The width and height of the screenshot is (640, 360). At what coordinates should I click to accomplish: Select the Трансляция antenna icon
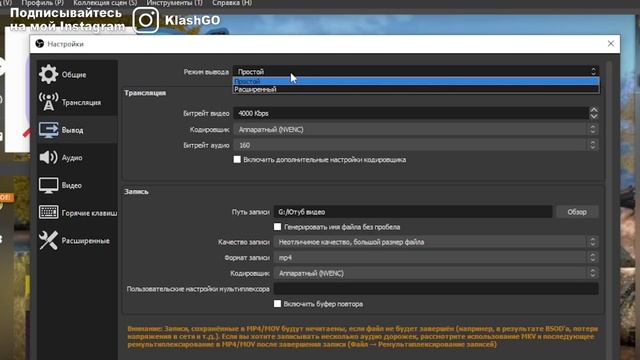48,102
